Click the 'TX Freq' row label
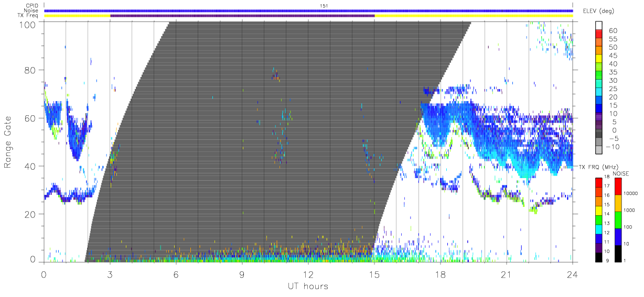This screenshot has height=297, width=644. (x=29, y=16)
